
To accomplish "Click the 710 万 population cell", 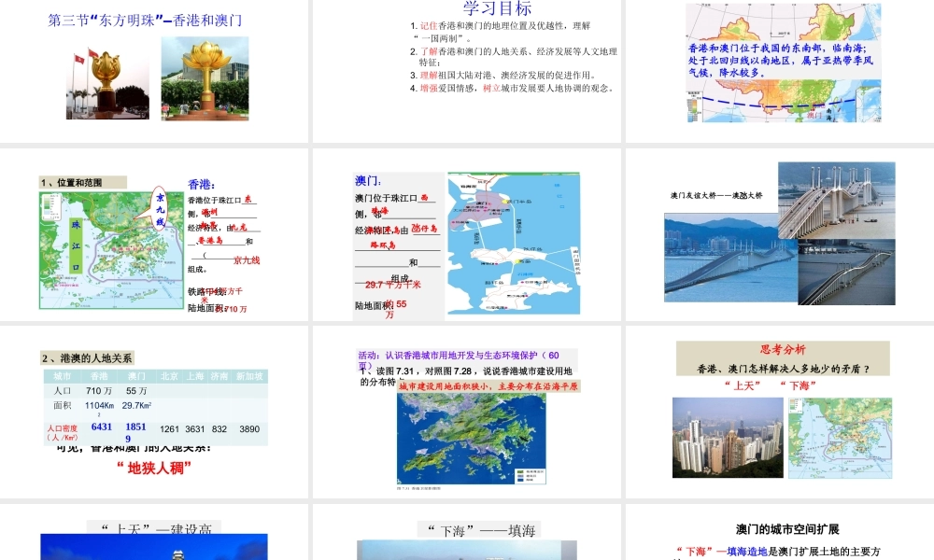I will (99, 391).
